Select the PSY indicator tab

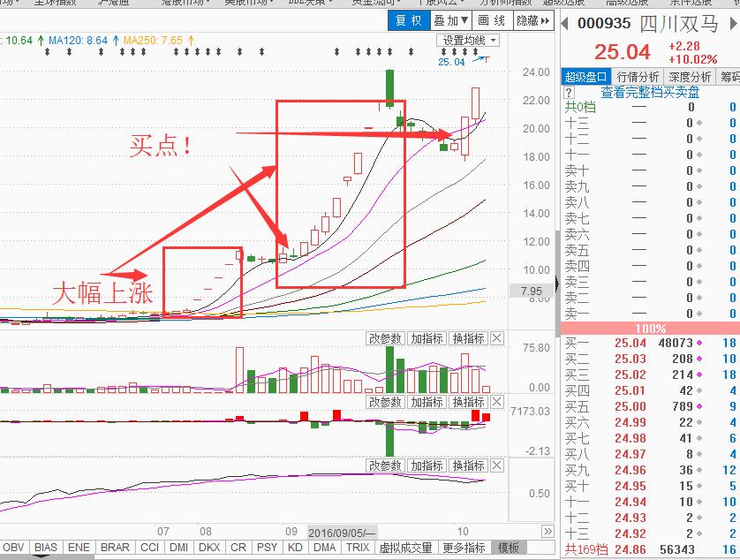[x=267, y=548]
